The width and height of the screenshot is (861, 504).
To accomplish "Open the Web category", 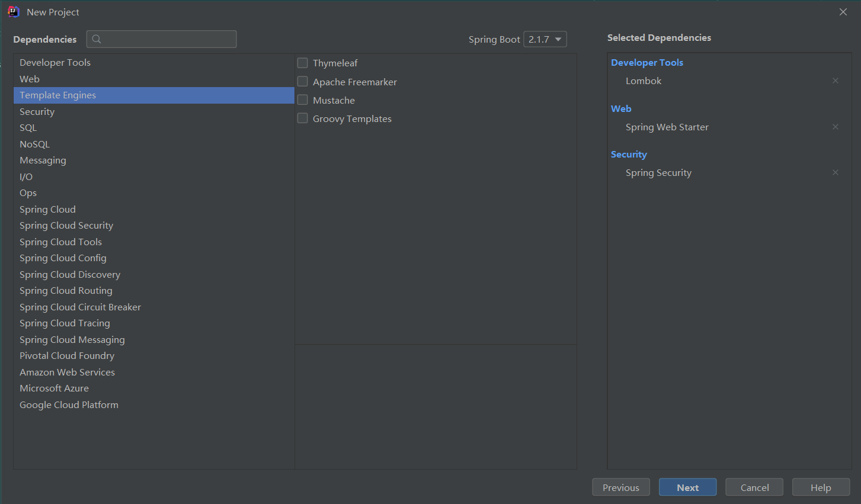I will tap(154, 79).
